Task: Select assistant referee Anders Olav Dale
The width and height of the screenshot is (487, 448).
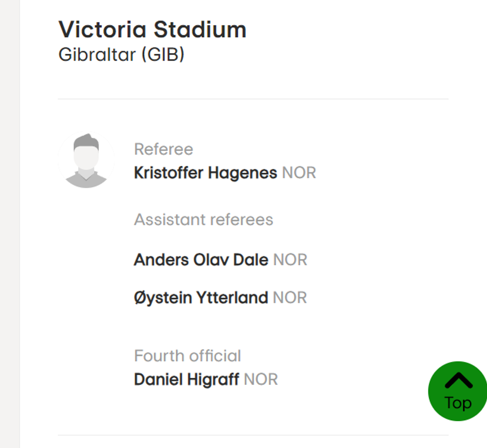Action: [x=201, y=260]
